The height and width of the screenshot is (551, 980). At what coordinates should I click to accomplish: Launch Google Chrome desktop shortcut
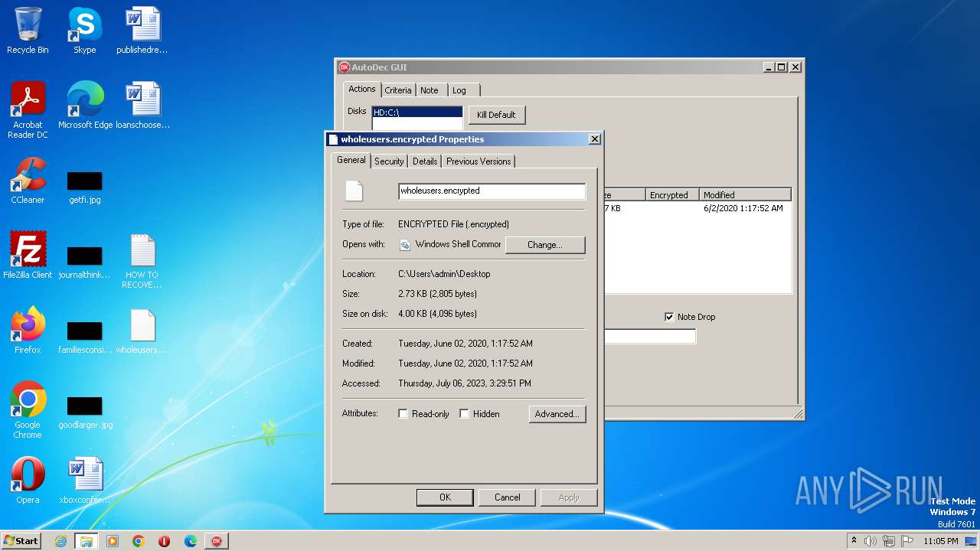coord(28,410)
